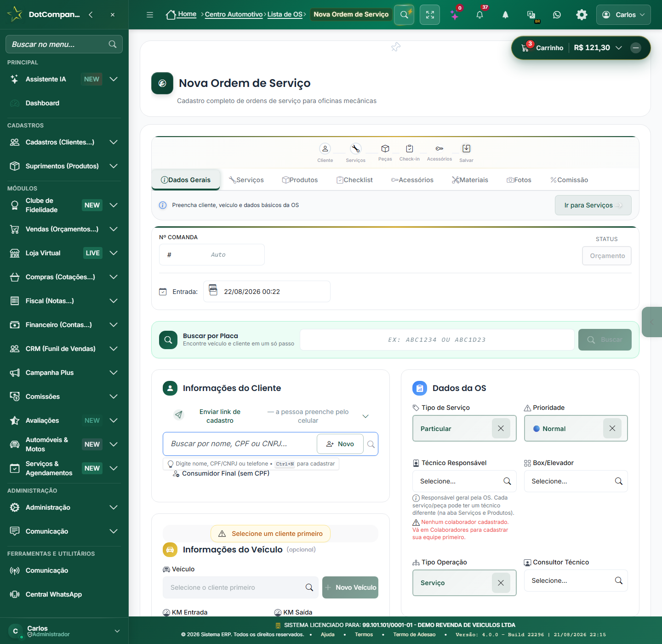Jump to the Check-in step icon

(x=410, y=149)
